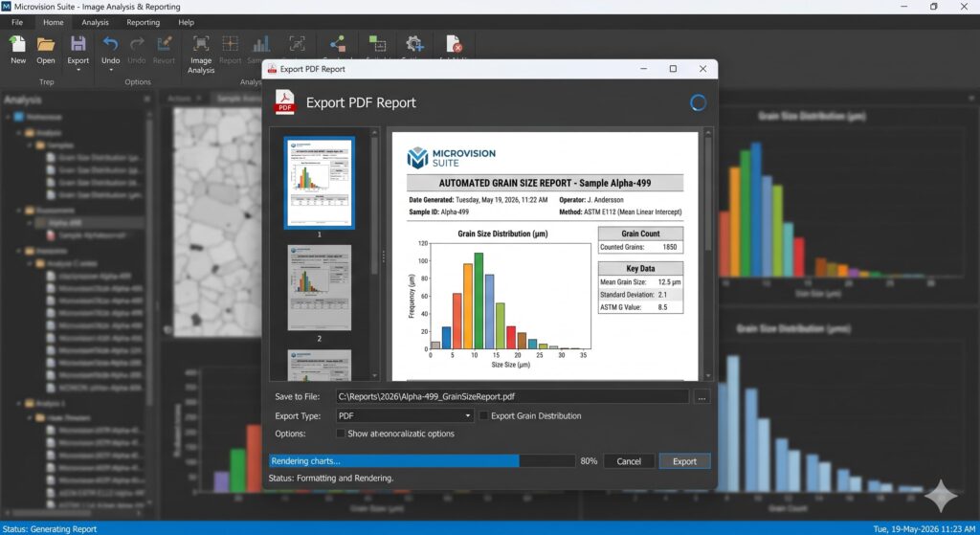Click the page thumbnail list scrollbar

tap(375, 255)
